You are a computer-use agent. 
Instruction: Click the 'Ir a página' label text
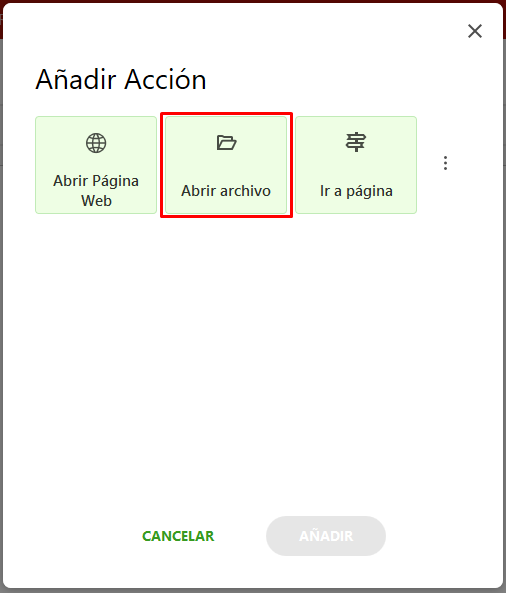[x=356, y=191]
